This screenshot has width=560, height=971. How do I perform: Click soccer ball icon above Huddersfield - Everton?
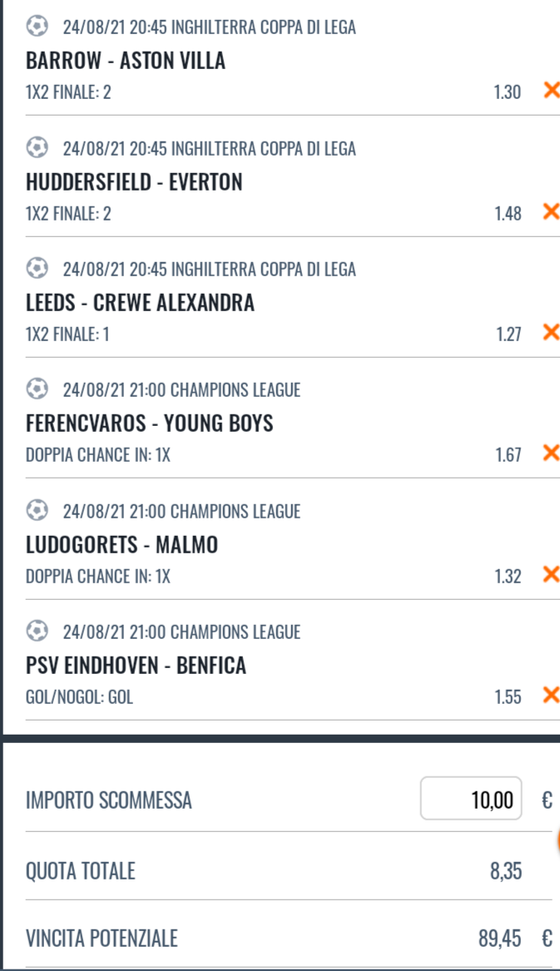[37, 149]
